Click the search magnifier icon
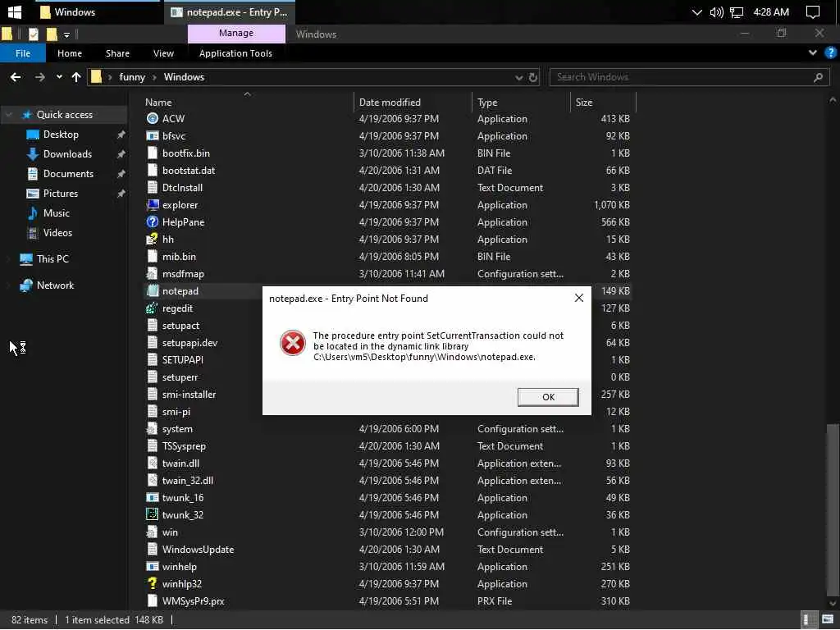The height and width of the screenshot is (630, 840). (x=818, y=77)
